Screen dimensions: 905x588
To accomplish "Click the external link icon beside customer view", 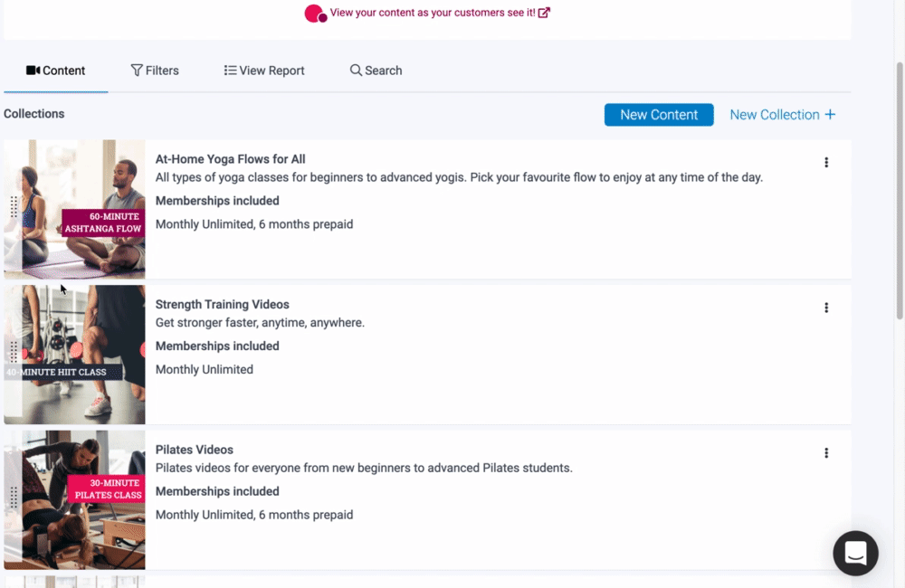I will coord(544,13).
